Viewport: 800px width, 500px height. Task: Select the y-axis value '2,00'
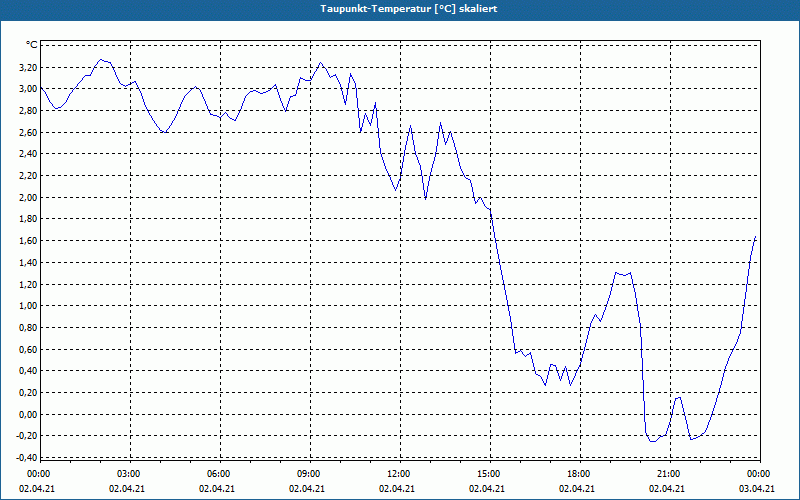click(29, 197)
